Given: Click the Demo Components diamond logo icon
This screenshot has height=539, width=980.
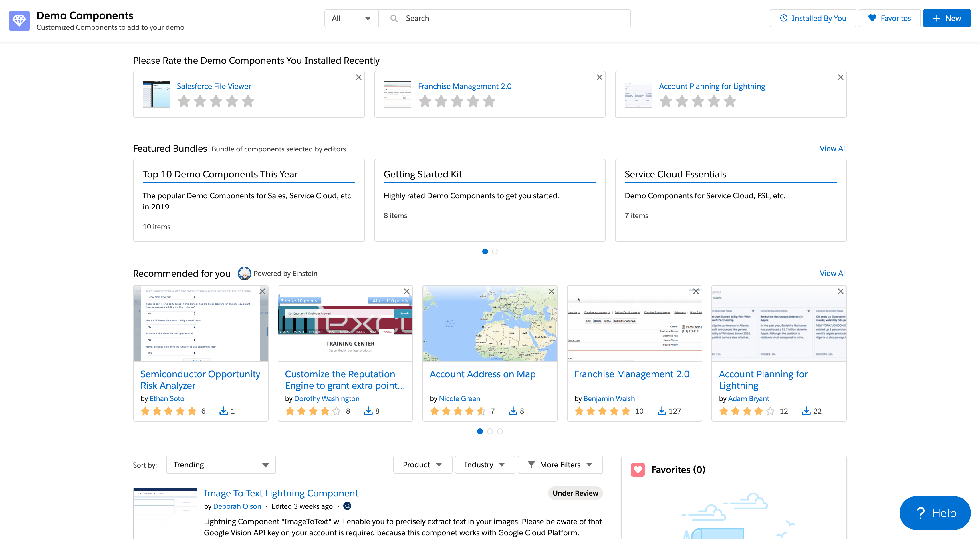Looking at the screenshot, I should click(19, 21).
